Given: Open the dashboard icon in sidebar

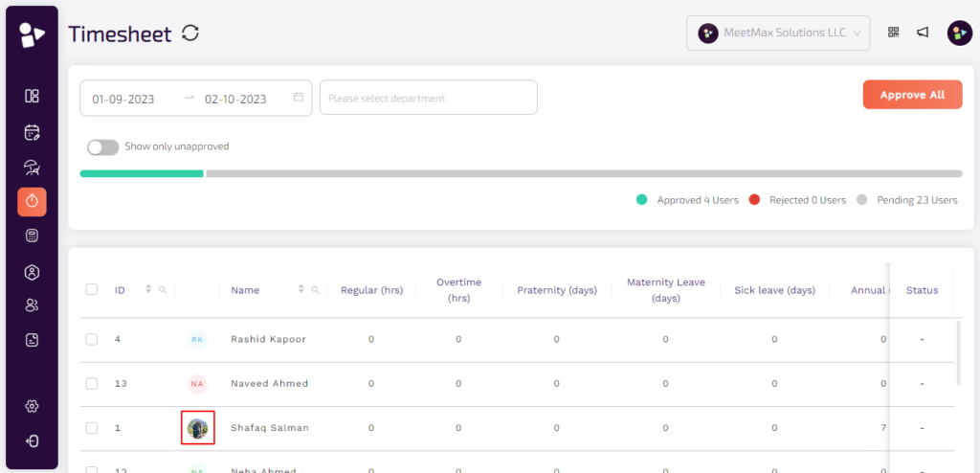Looking at the screenshot, I should point(32,96).
